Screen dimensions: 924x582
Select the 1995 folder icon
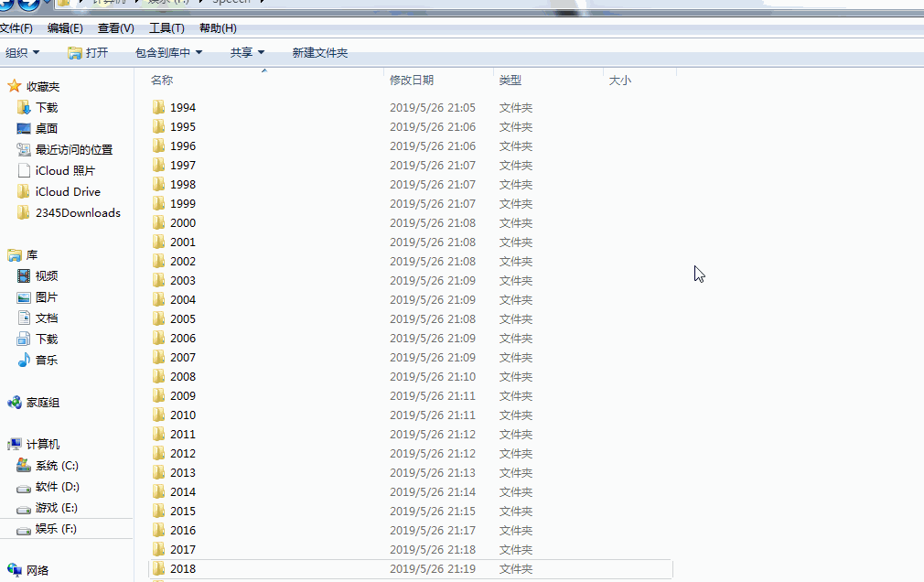(158, 126)
